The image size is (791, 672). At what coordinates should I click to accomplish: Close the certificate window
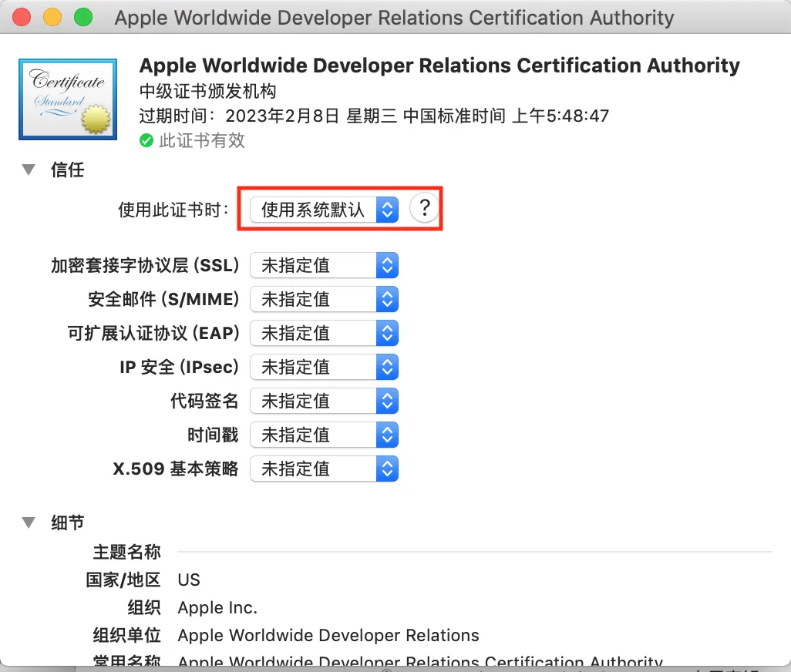click(22, 17)
